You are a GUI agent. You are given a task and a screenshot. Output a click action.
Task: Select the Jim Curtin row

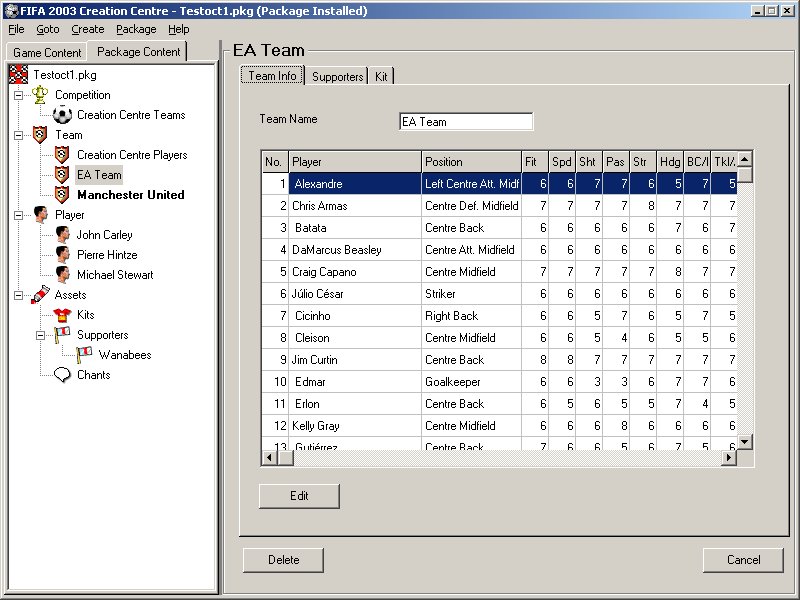coord(499,359)
